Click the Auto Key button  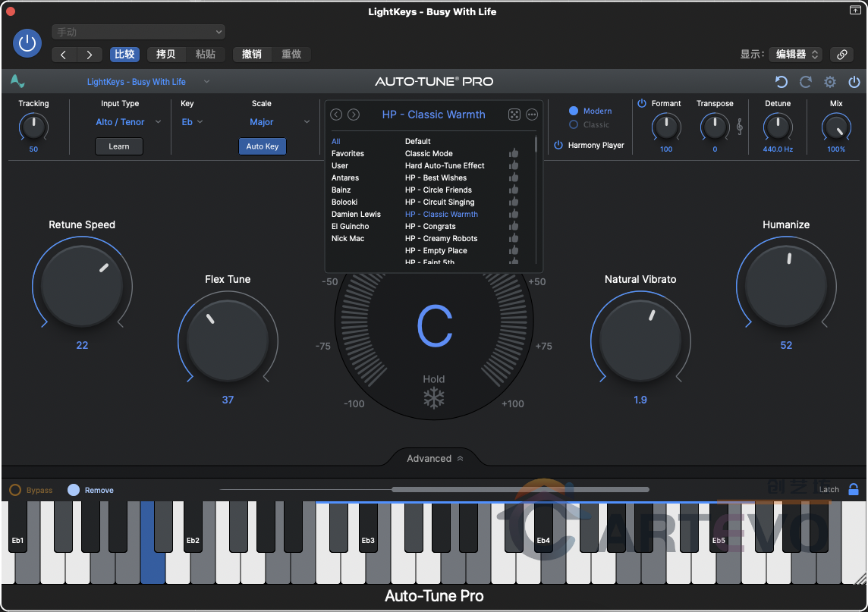point(263,146)
